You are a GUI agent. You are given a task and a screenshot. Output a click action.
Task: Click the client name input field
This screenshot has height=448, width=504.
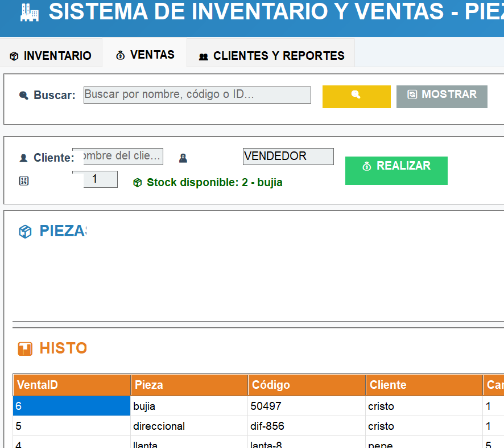123,157
